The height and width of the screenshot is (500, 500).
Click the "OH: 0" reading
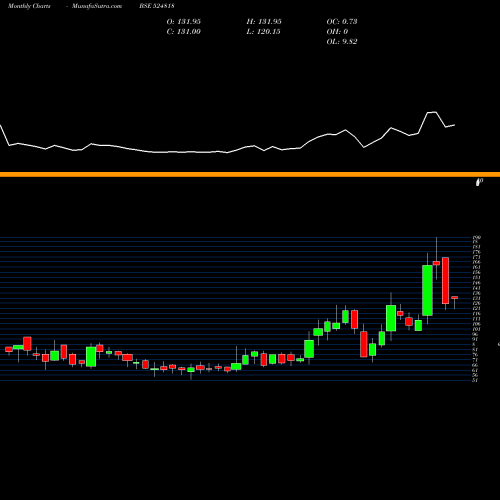[337, 32]
